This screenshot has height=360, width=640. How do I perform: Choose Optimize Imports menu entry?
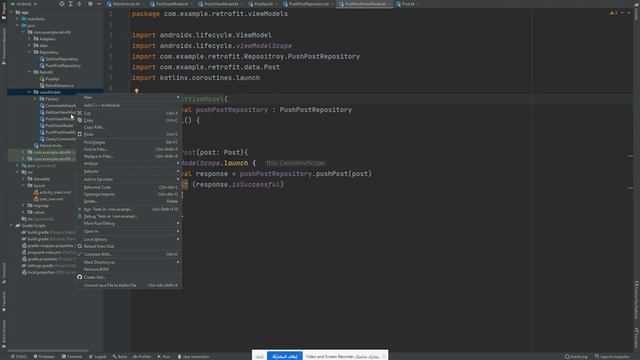[129, 194]
